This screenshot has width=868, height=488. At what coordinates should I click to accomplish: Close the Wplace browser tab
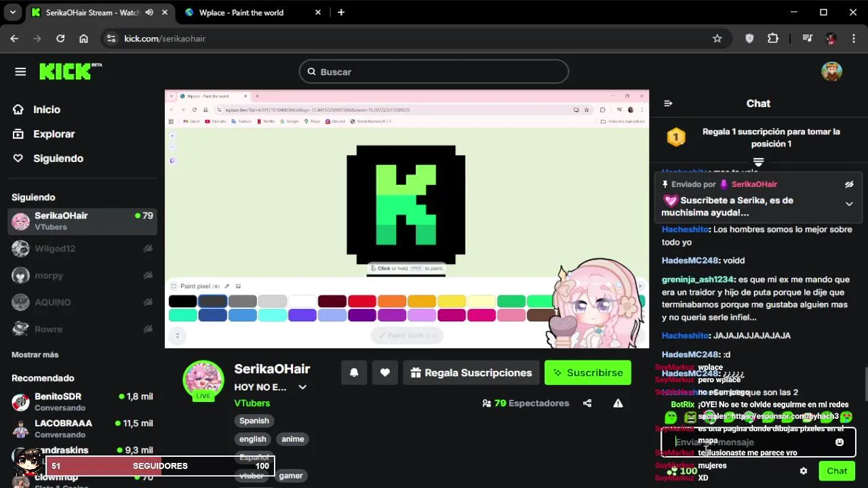pyautogui.click(x=319, y=12)
